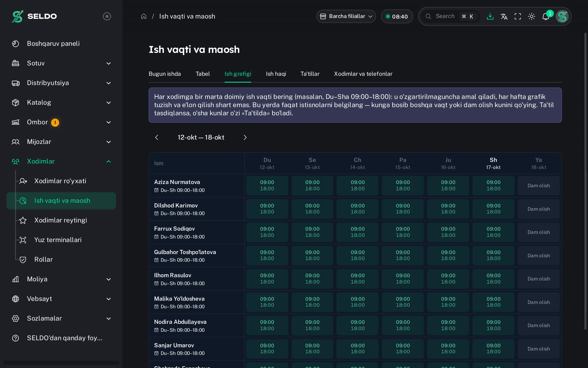Screen dimensions: 588x368
Task: Go to home via breadcrumb icon
Action: point(144,16)
